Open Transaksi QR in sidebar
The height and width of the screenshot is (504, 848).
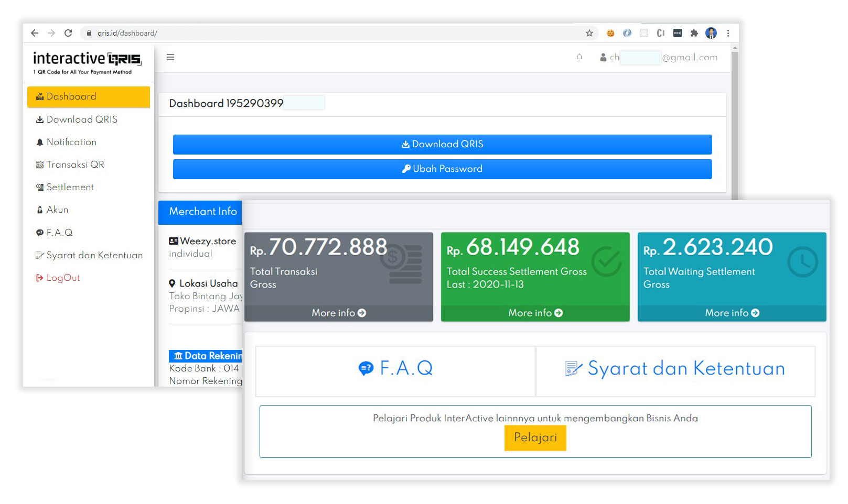pos(89,165)
